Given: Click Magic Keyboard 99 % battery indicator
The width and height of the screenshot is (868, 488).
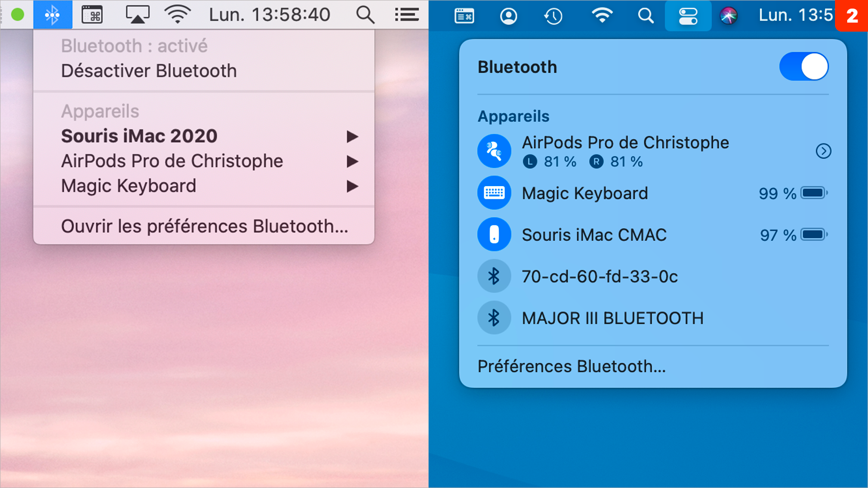Looking at the screenshot, I should pyautogui.click(x=793, y=193).
